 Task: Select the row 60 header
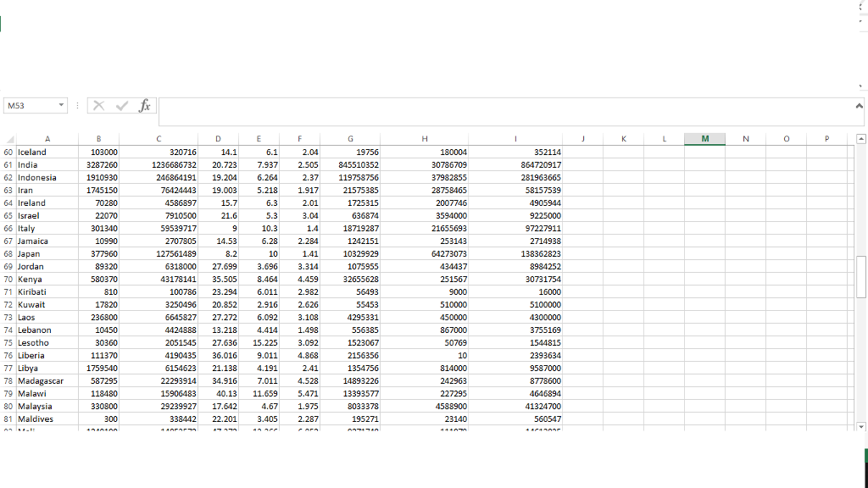[8, 152]
